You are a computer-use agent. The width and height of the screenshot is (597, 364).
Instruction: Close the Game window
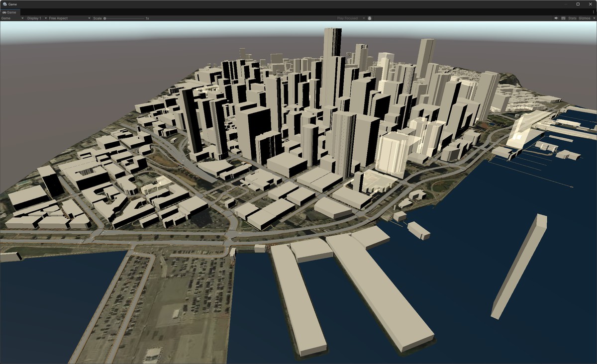coord(590,4)
